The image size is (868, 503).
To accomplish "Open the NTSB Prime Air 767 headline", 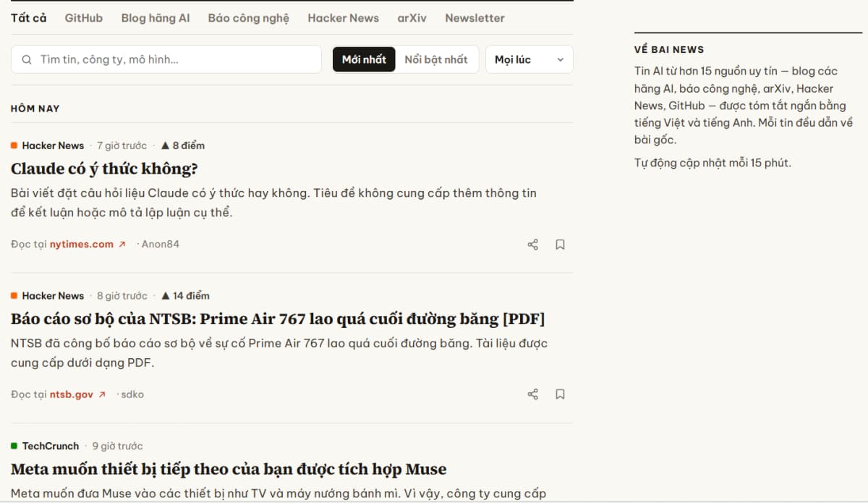I will click(x=278, y=319).
